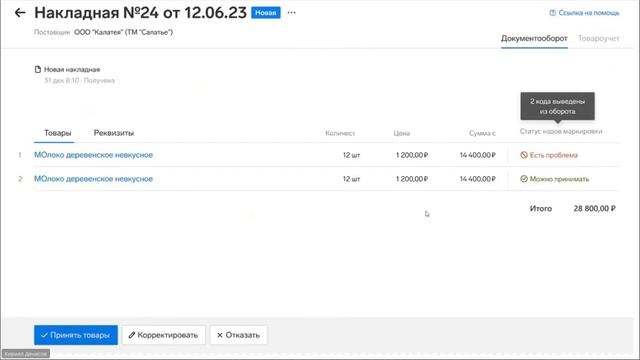Screen dimensions: 640x360
Task: Click the "Корректировать" button
Action: coord(164,335)
